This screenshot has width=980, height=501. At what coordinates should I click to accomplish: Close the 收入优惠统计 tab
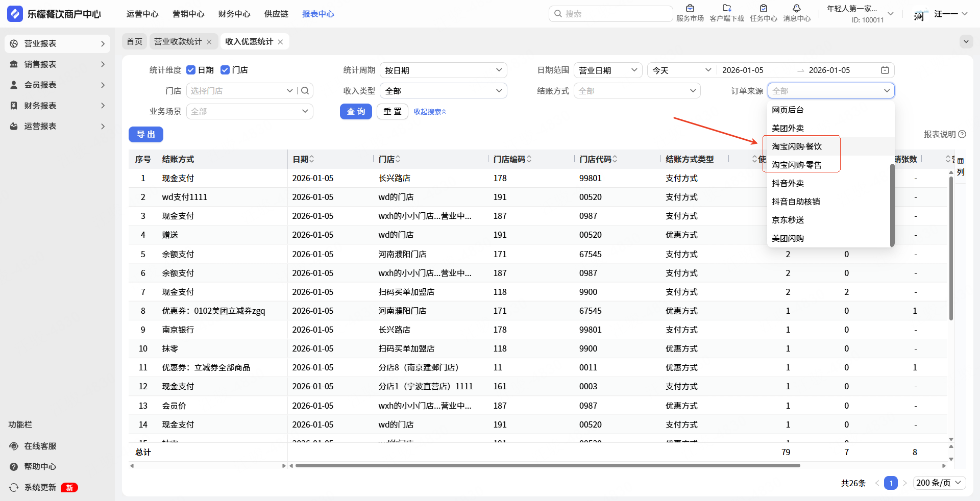pyautogui.click(x=280, y=42)
